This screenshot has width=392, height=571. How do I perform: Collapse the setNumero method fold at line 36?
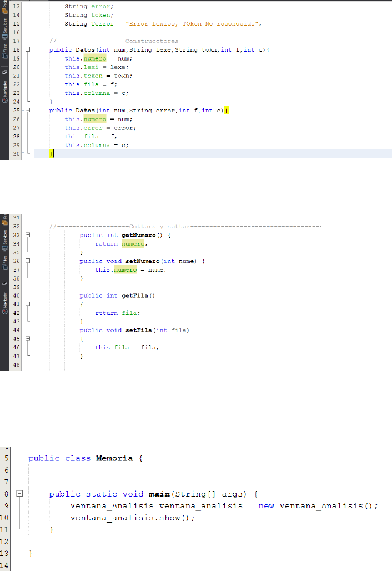pos(28,261)
